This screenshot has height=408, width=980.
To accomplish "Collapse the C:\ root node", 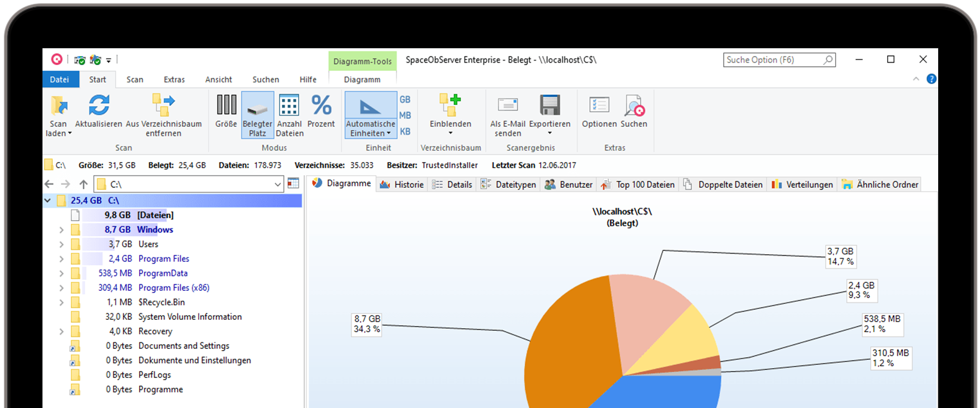I will click(x=47, y=200).
